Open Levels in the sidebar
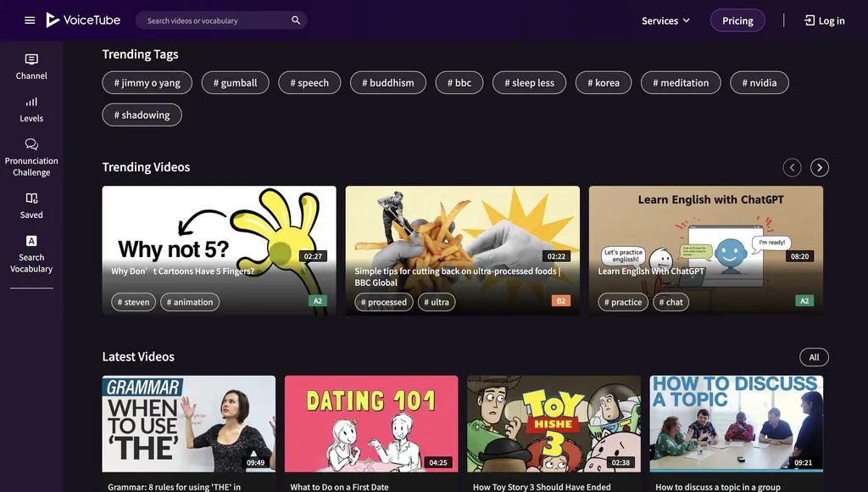The image size is (868, 492). click(x=31, y=109)
